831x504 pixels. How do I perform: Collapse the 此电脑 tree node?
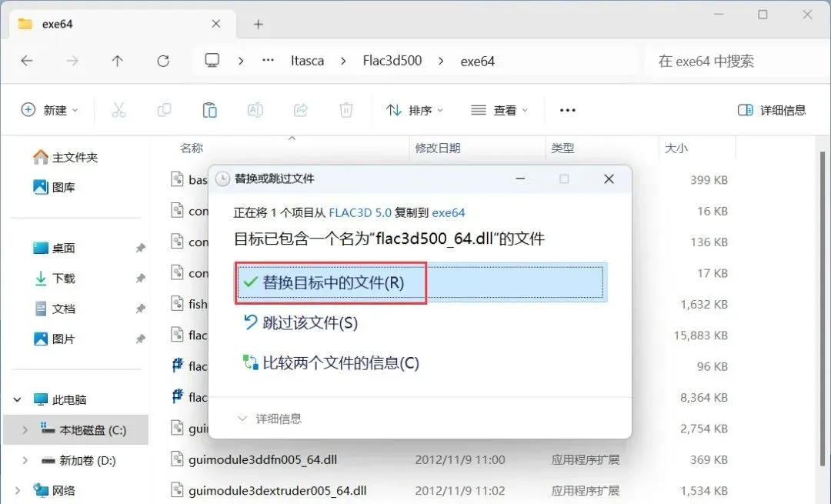[18, 399]
